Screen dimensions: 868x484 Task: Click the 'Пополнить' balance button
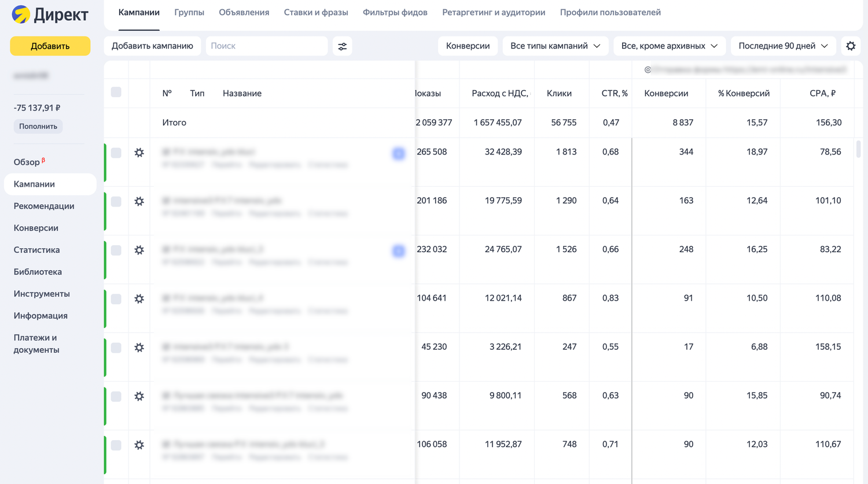click(38, 126)
